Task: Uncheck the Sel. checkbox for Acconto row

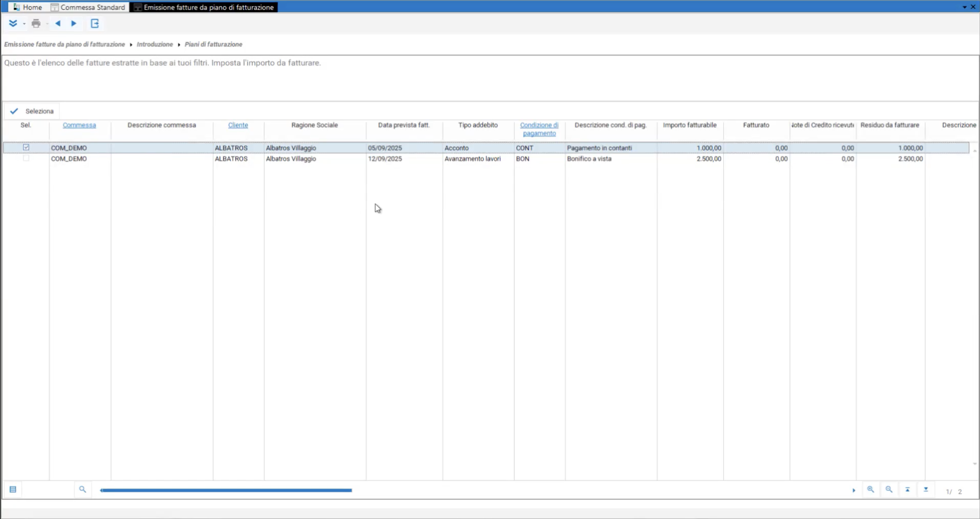Action: tap(26, 147)
